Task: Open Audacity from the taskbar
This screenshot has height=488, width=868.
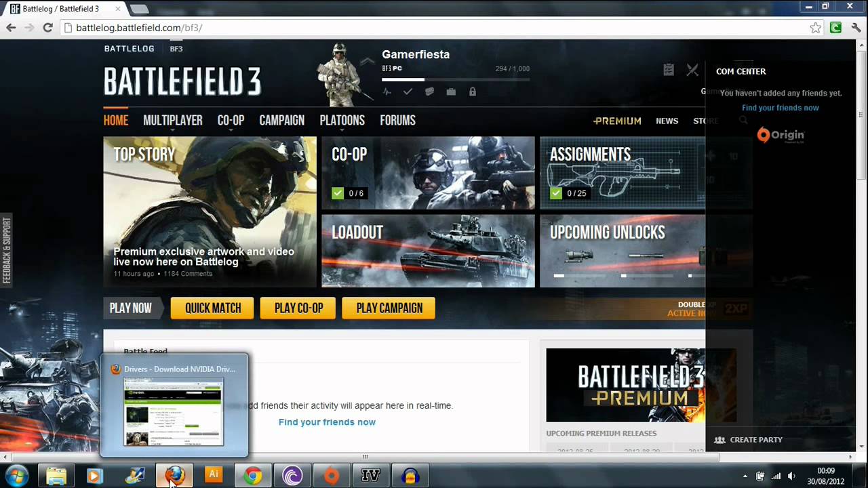Action: pyautogui.click(x=410, y=476)
